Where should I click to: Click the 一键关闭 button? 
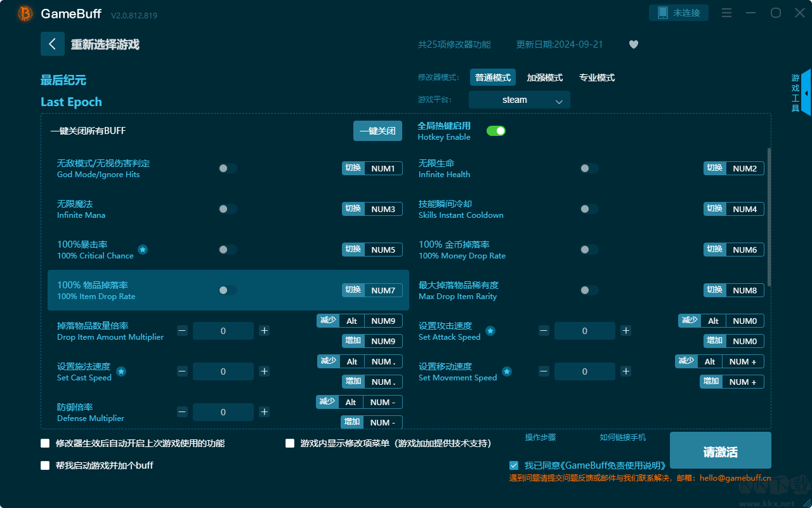pos(378,131)
